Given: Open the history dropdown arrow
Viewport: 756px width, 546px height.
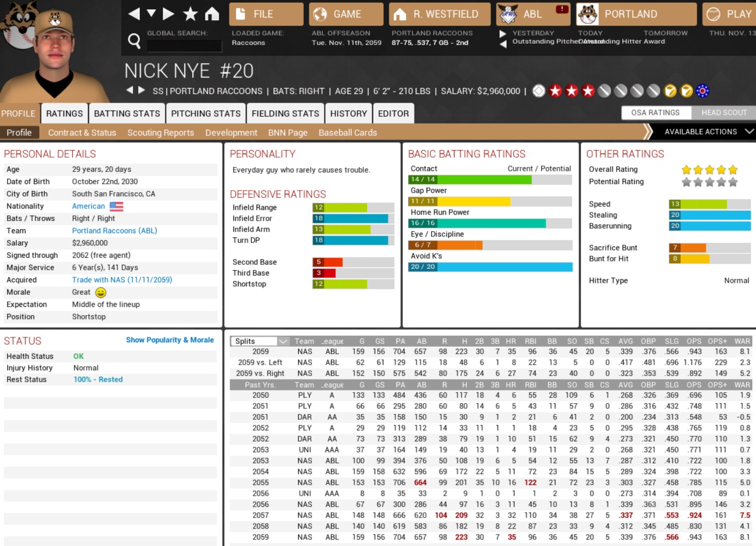Looking at the screenshot, I should pyautogui.click(x=151, y=14).
